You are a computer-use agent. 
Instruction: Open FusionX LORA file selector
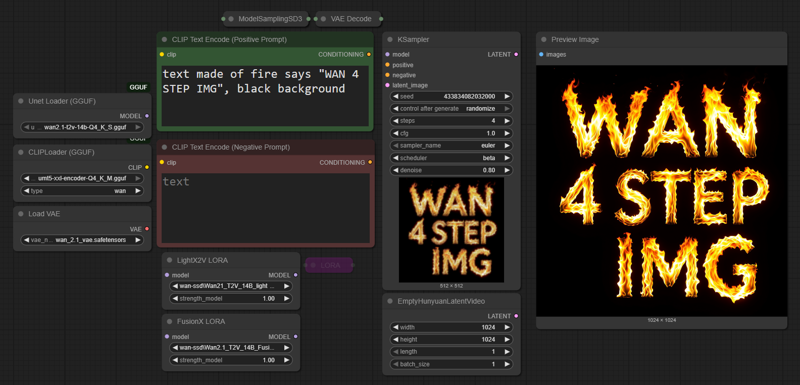click(x=231, y=348)
